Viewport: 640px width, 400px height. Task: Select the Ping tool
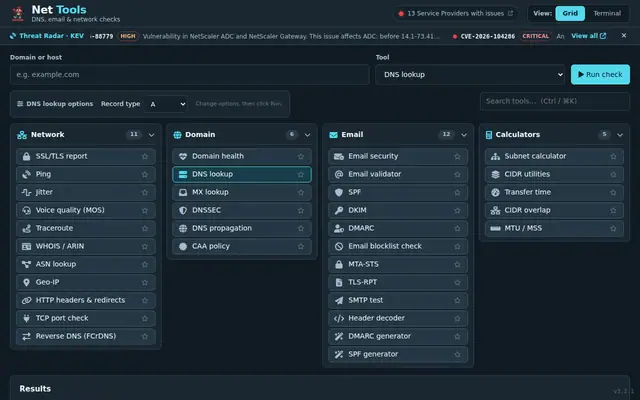(86, 174)
